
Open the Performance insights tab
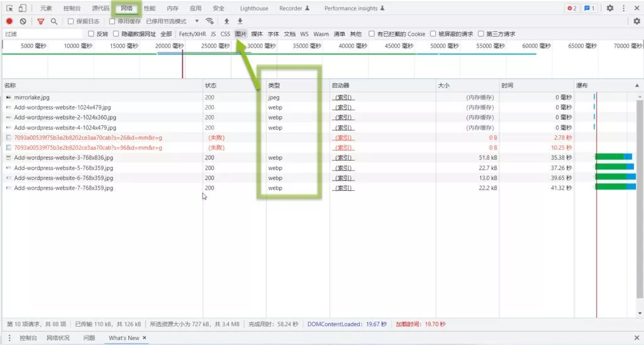pos(355,8)
